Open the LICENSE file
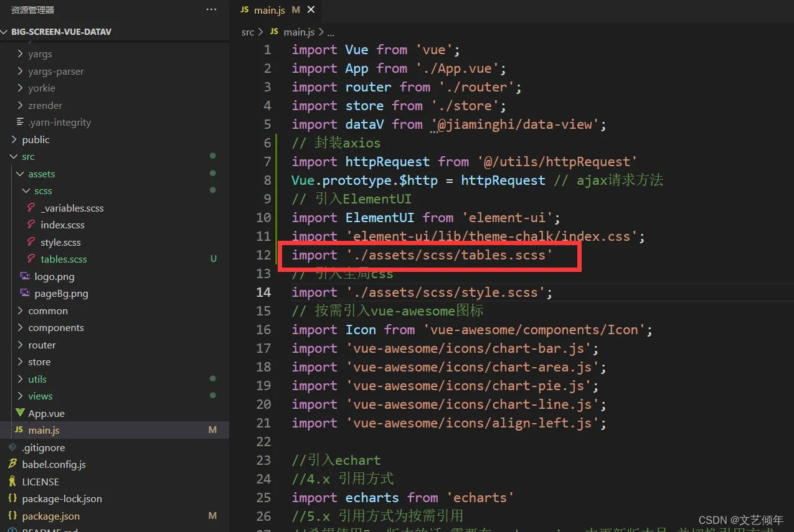The width and height of the screenshot is (794, 532). [40, 482]
